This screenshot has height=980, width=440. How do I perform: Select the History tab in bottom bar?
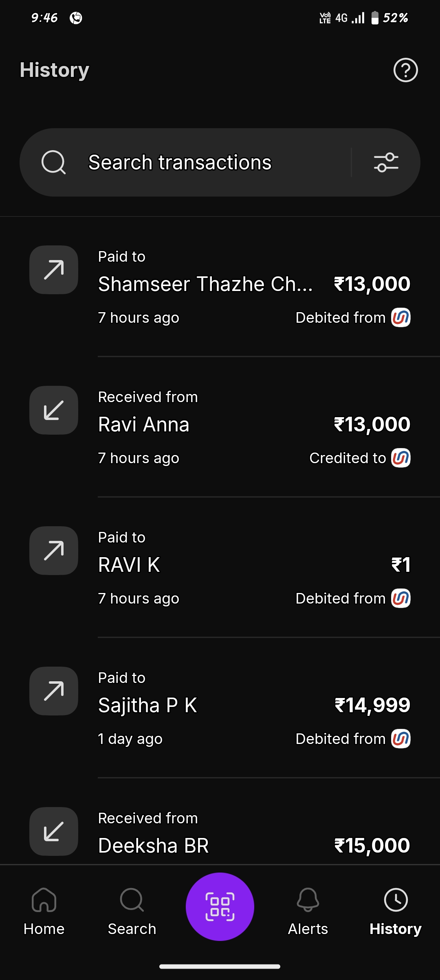[x=396, y=912]
